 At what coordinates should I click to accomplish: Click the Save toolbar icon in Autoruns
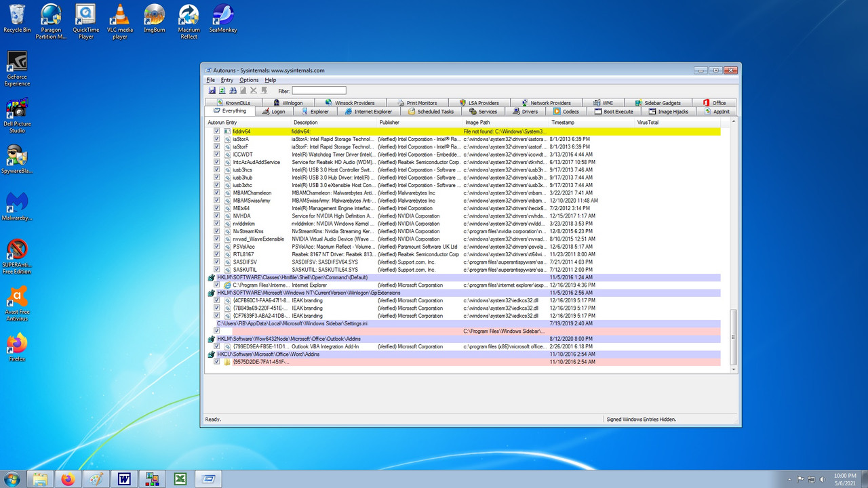click(212, 90)
